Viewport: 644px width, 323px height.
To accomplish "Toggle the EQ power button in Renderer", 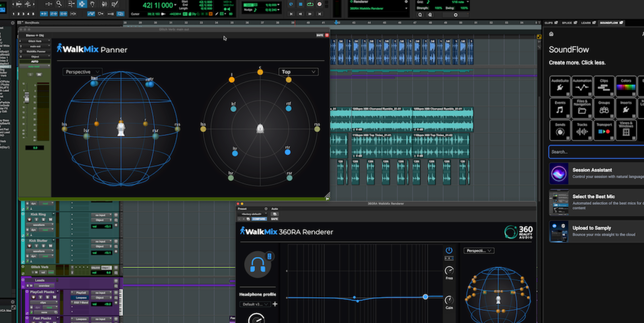I will 449,250.
